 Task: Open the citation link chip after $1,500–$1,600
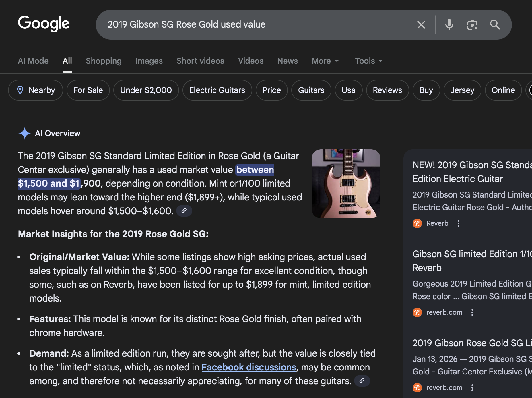184,210
